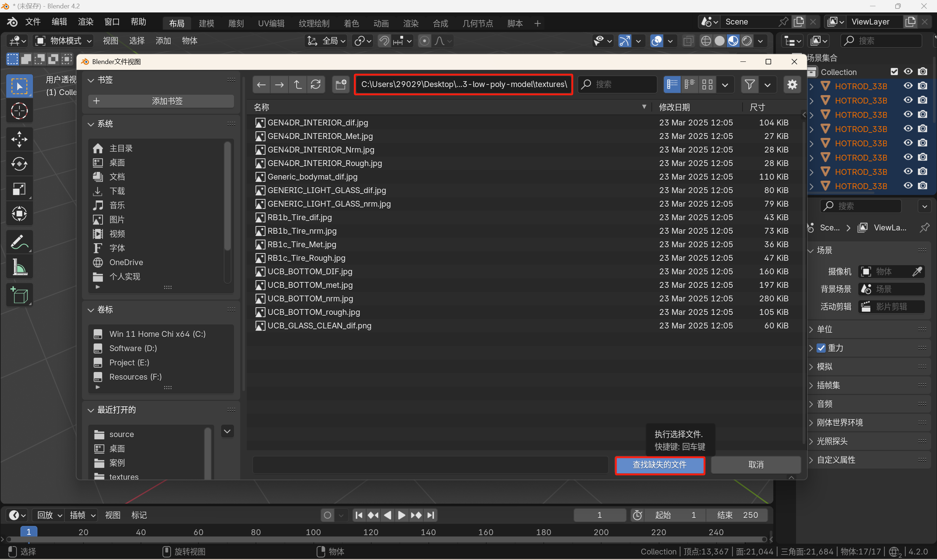This screenshot has height=560, width=937.
Task: Select the Measure tool
Action: coord(19,267)
